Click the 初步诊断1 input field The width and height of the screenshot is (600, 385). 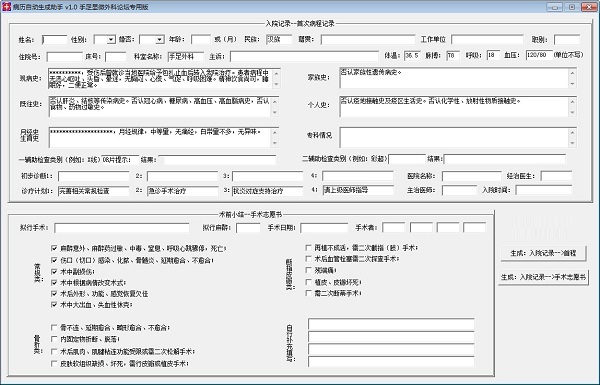[x=94, y=176]
